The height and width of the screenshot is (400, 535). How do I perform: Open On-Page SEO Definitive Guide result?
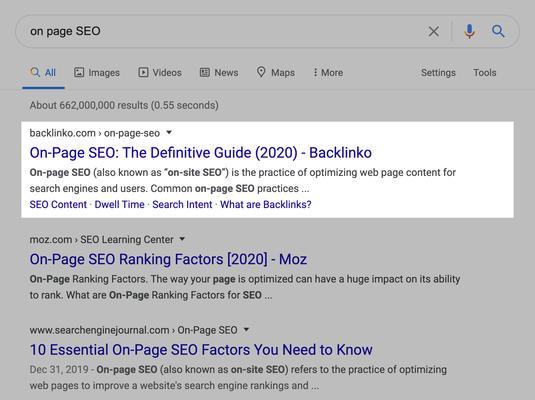pos(201,153)
